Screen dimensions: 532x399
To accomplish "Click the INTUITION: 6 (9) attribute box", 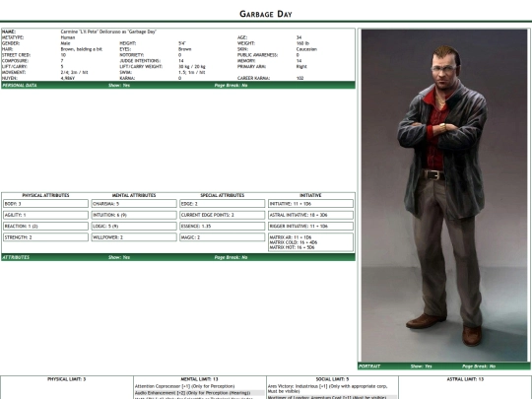I will pyautogui.click(x=134, y=215).
